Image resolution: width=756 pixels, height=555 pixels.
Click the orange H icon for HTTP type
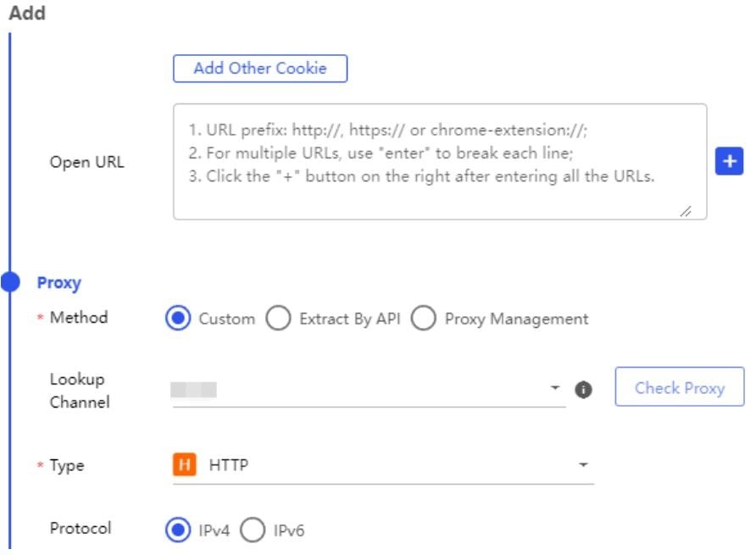pos(184,465)
